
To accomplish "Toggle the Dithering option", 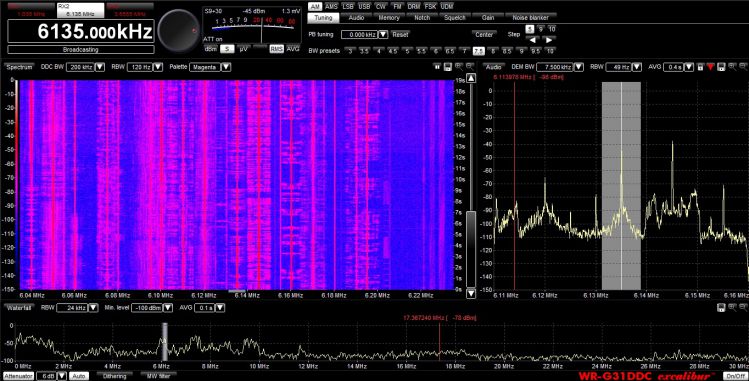I will click(x=115, y=376).
